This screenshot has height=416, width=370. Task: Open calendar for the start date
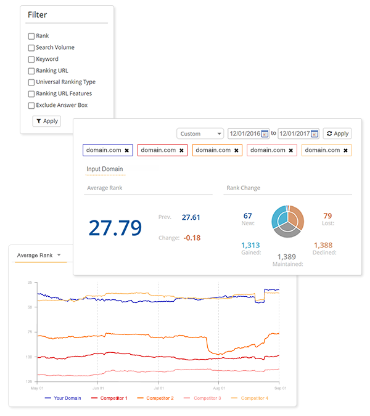click(265, 134)
